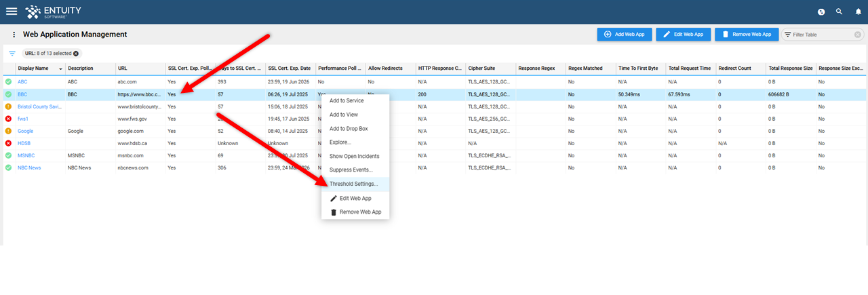Click the green status icon for NBC News
This screenshot has width=868, height=295.
point(9,168)
